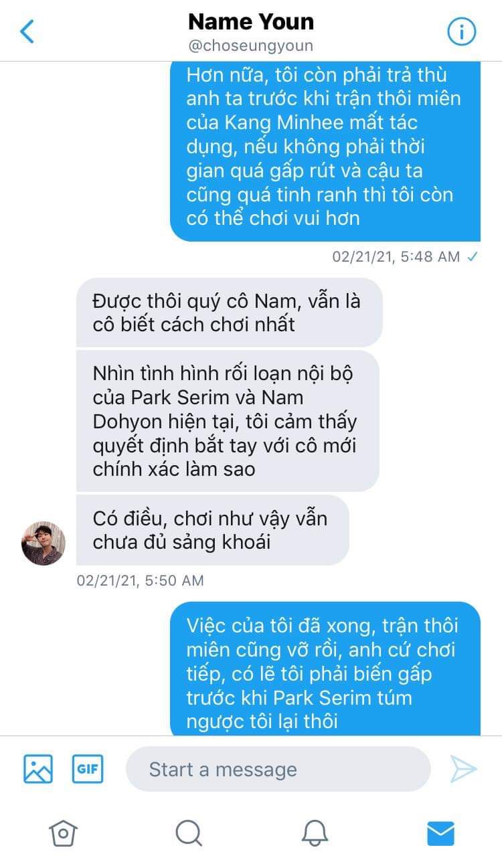The width and height of the screenshot is (502, 868).
Task: Switch to the Home tab icon
Action: [63, 833]
